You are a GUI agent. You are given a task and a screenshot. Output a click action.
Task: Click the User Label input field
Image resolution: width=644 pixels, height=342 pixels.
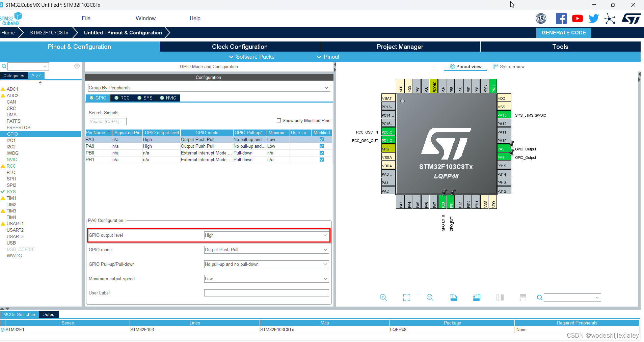[266, 293]
